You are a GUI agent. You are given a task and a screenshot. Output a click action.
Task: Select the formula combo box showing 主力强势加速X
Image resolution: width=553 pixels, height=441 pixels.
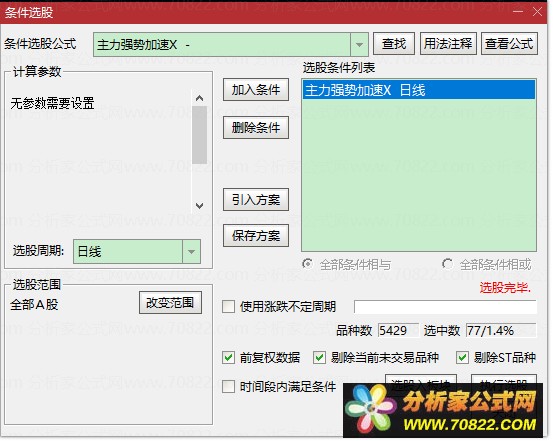[231, 44]
